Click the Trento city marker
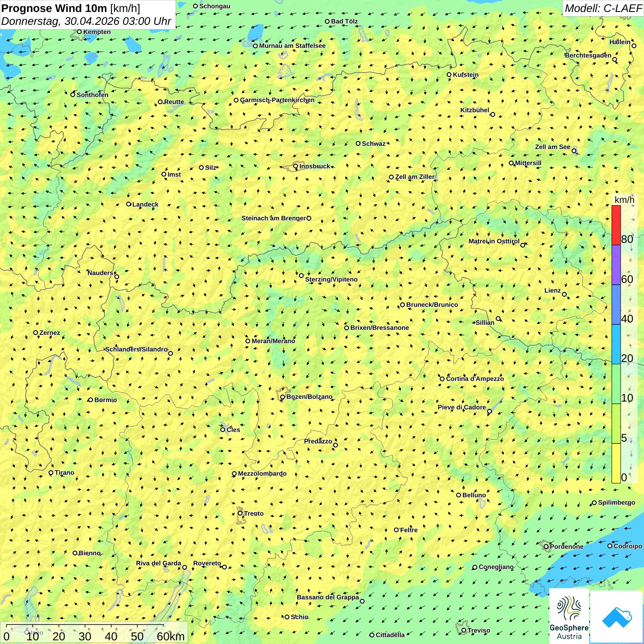Image resolution: width=644 pixels, height=644 pixels. coord(240,513)
